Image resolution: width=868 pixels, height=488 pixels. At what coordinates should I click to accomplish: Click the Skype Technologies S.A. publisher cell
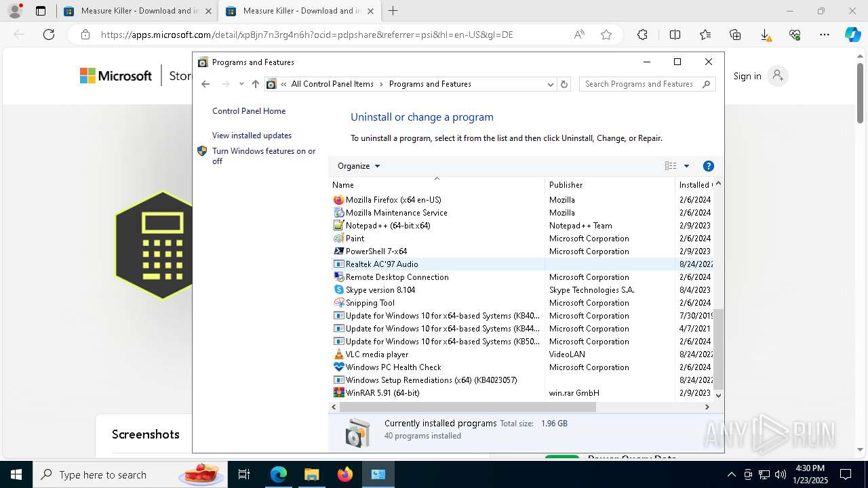(x=591, y=290)
